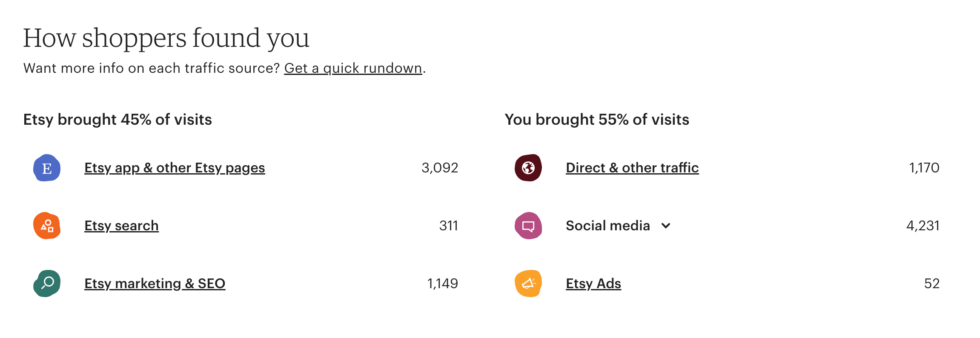Image resolution: width=980 pixels, height=338 pixels.
Task: Click "Etsy brought 45% of visits" heading
Action: coord(117,120)
